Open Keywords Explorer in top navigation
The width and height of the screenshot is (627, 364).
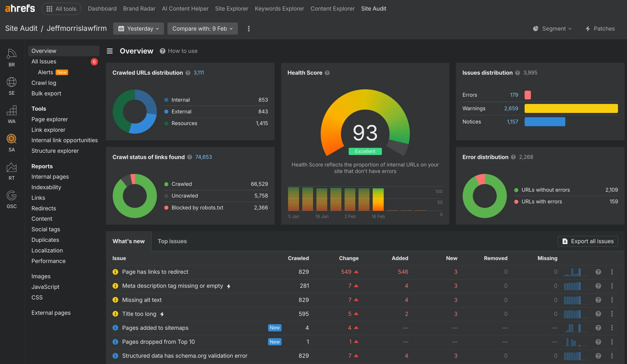pyautogui.click(x=279, y=9)
